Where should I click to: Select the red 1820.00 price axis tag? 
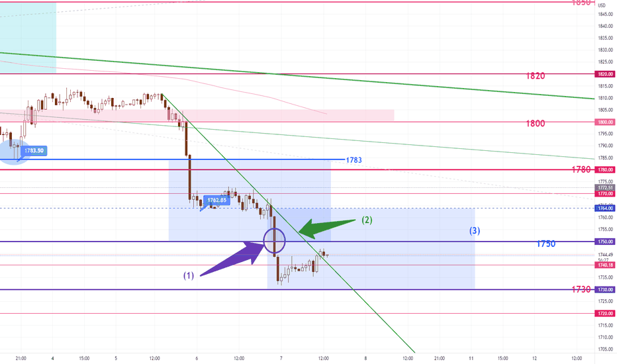[606, 74]
